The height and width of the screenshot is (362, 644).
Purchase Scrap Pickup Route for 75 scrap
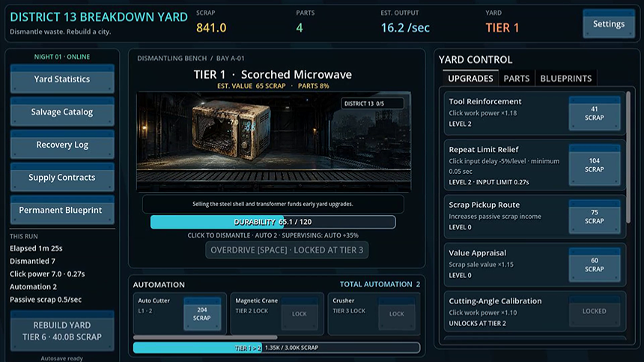coord(595,217)
